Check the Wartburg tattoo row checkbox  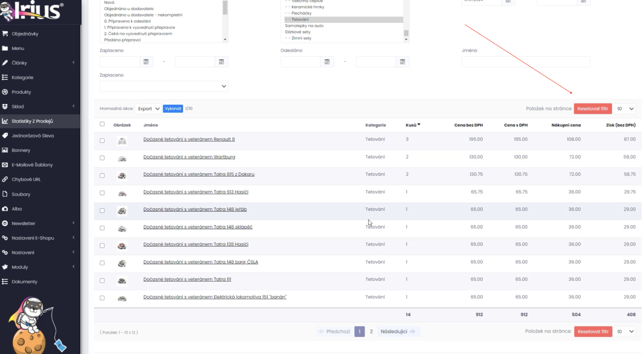pos(102,158)
